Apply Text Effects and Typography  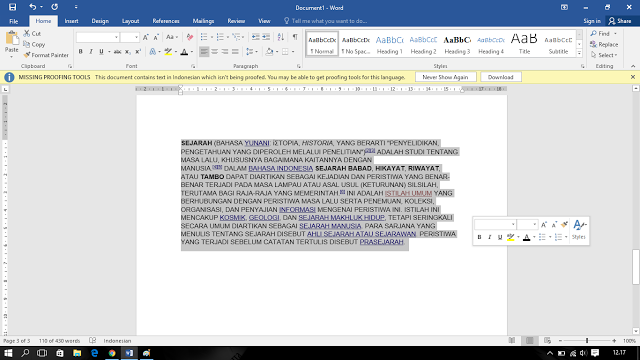point(153,52)
